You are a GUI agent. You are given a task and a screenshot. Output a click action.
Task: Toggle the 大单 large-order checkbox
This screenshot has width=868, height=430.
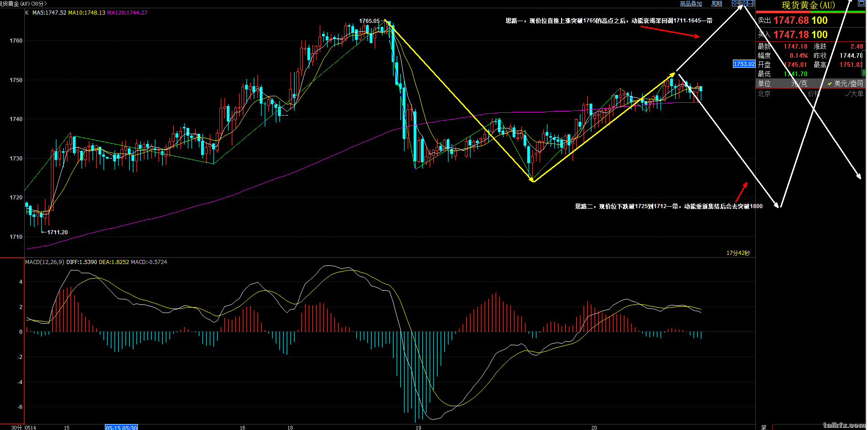(854, 94)
